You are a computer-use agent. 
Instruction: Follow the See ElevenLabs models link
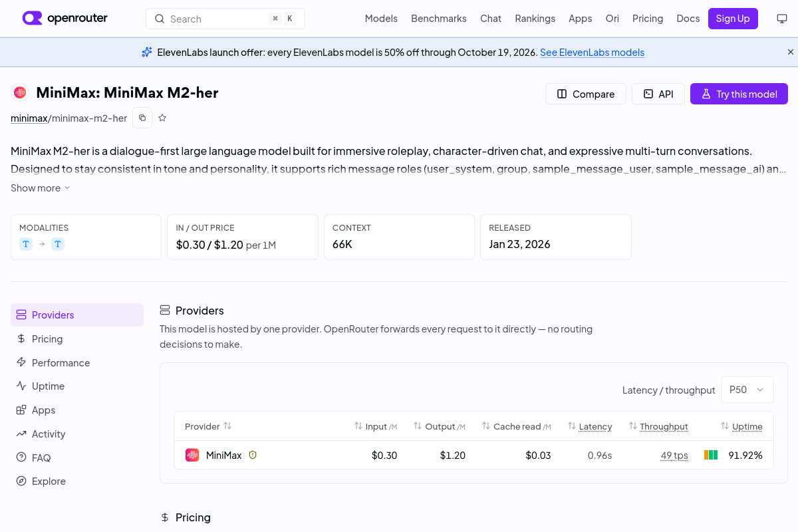[592, 52]
